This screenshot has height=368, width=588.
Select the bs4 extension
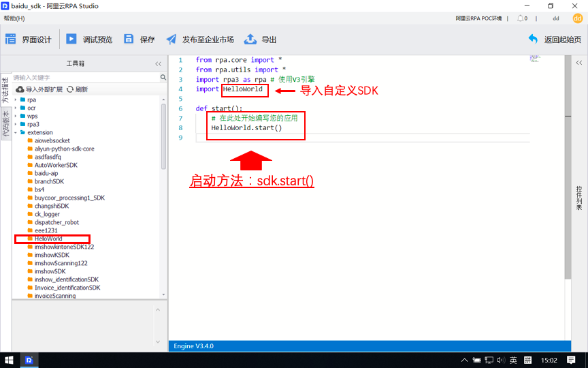coord(39,189)
